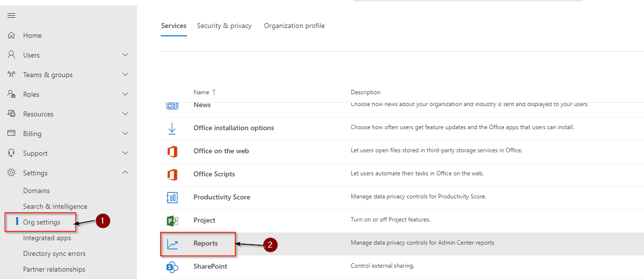Click the Roles icon in sidebar

coord(11,94)
